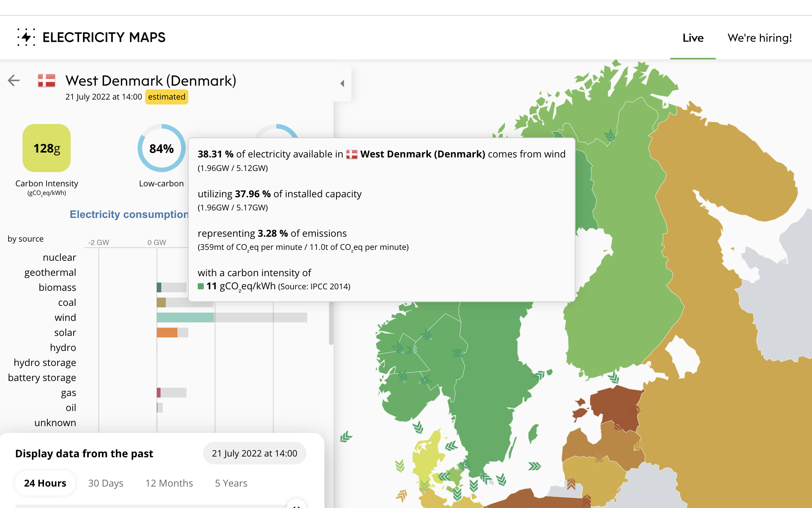The image size is (812, 508).
Task: Click the 84% low-carbon gauge
Action: (x=161, y=148)
